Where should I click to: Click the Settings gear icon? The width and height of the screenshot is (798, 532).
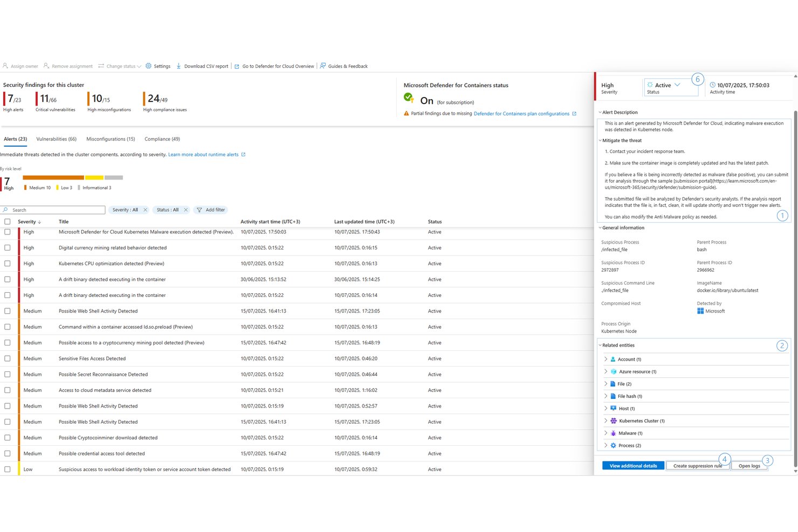(x=148, y=66)
